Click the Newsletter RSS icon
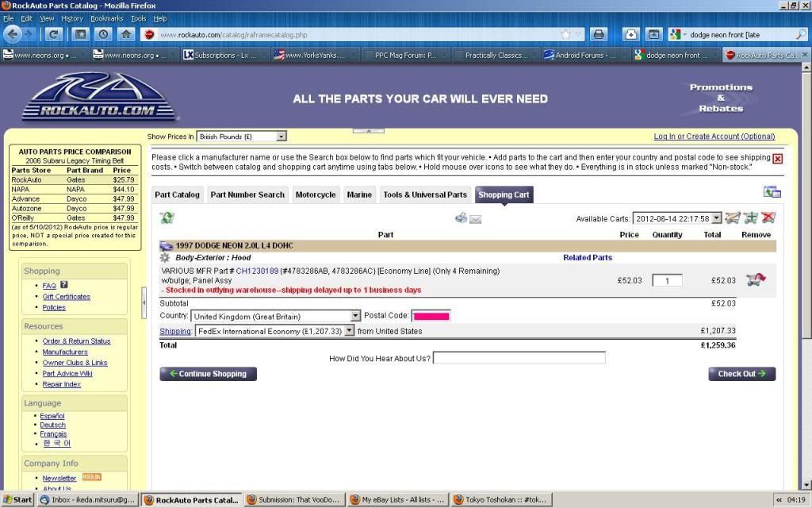Screen dimensions: 812x508 [92, 477]
